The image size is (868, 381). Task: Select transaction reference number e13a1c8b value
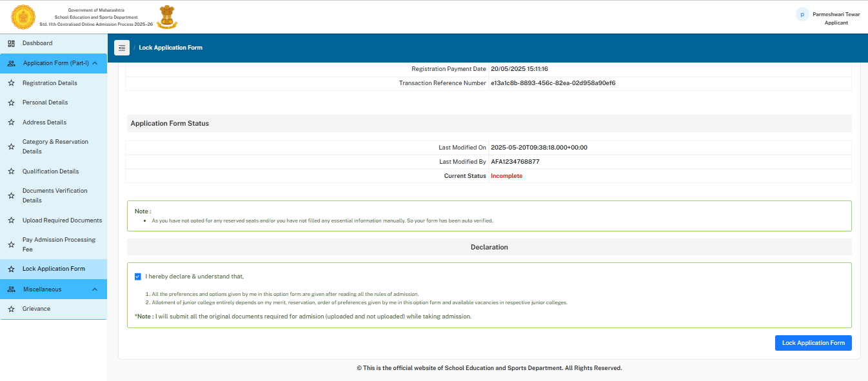[x=553, y=83]
